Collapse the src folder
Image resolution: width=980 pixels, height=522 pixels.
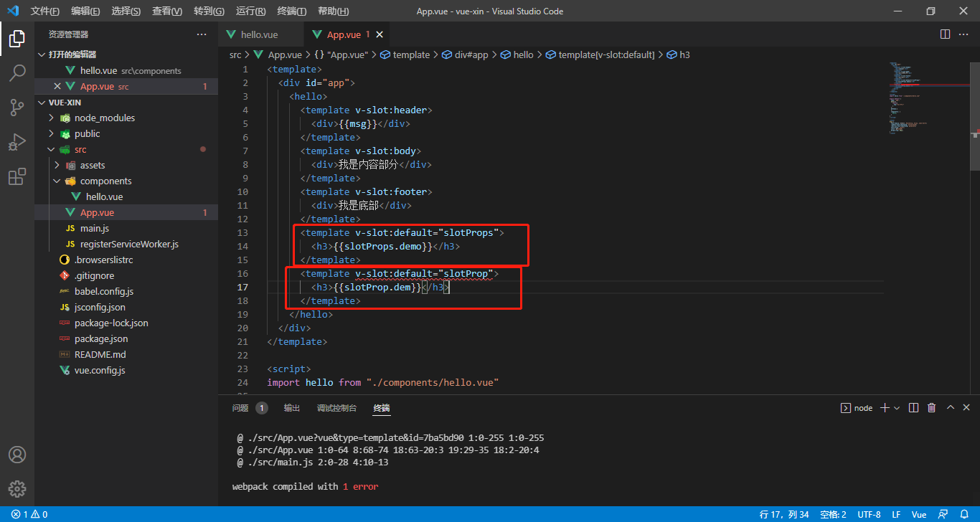point(126,149)
